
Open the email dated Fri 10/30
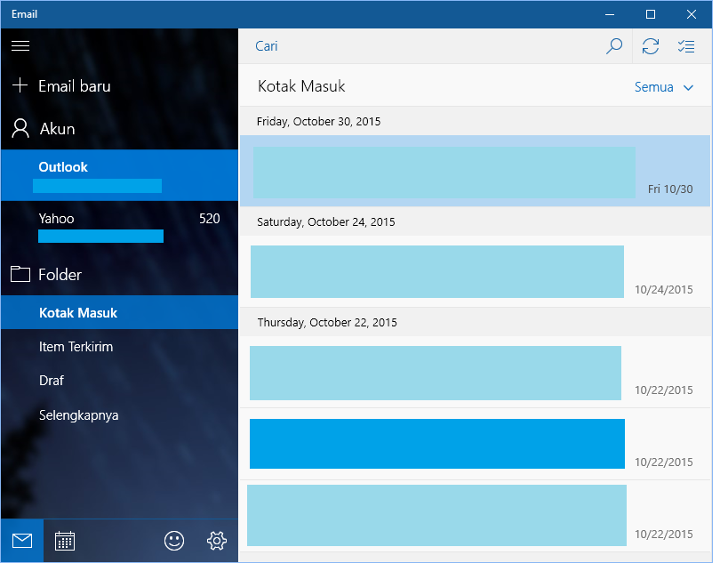(x=475, y=172)
